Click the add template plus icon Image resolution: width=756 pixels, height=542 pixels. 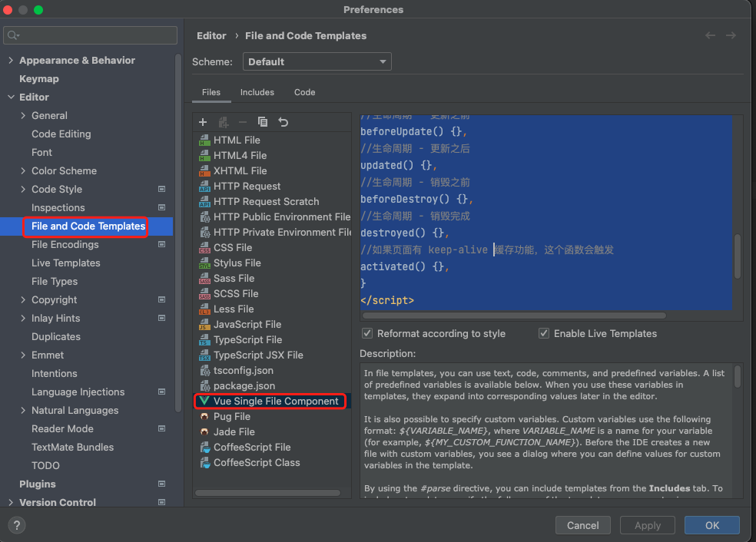203,122
